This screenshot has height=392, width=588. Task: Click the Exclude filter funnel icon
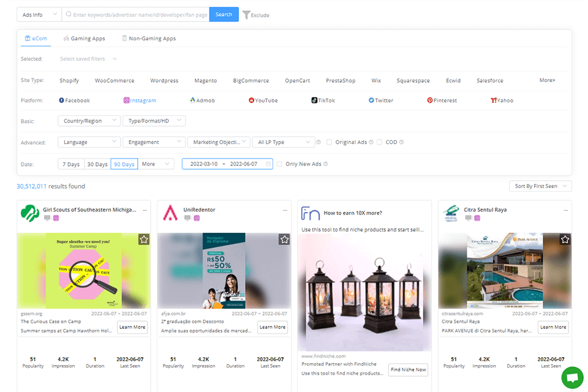tap(246, 15)
